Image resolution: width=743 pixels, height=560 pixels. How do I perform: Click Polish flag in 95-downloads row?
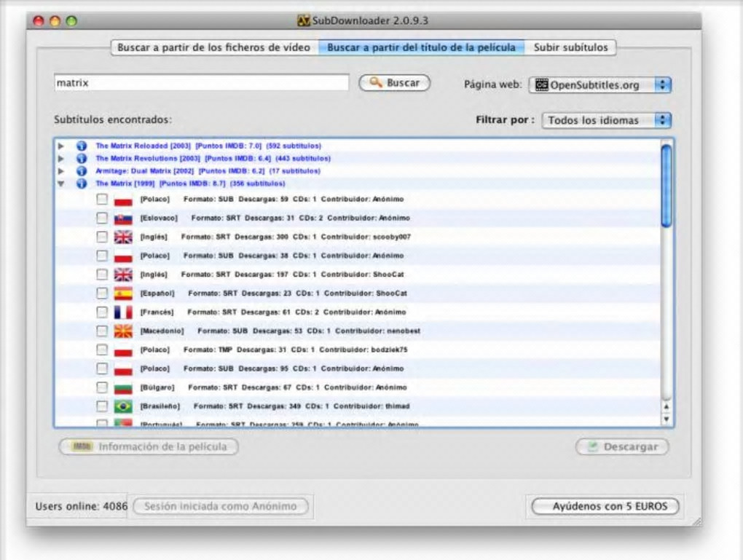point(123,369)
